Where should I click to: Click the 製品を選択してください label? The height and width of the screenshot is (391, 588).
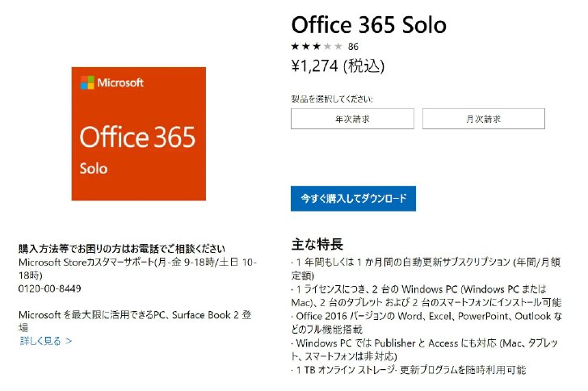pyautogui.click(x=332, y=99)
